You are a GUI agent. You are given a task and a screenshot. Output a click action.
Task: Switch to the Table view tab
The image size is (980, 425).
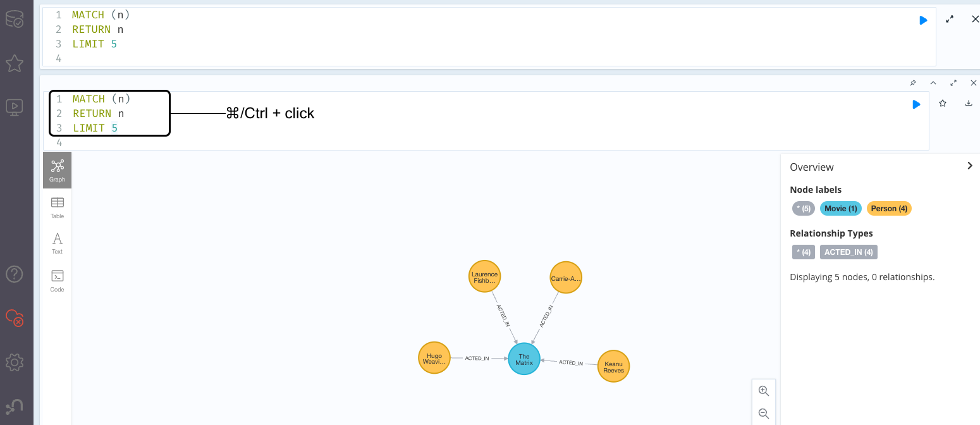(x=57, y=207)
